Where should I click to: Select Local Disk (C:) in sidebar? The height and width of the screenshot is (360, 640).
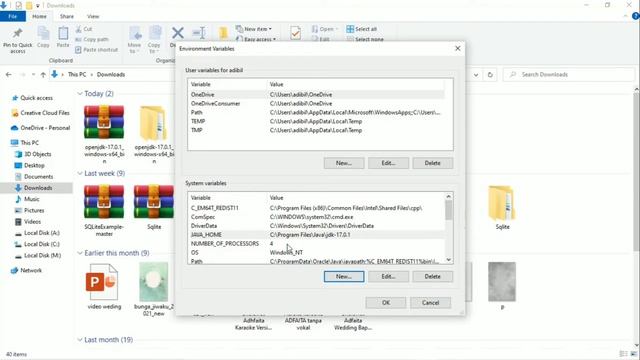(x=42, y=244)
